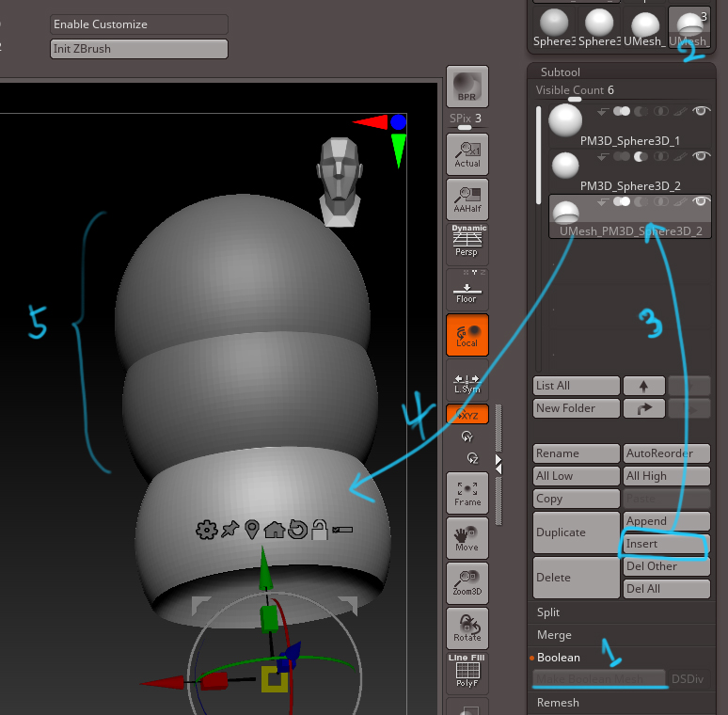Screen dimensions: 728x715
Task: Set PM3D_Sphere3D_2 to subtract boolean mode
Action: pyautogui.click(x=641, y=156)
